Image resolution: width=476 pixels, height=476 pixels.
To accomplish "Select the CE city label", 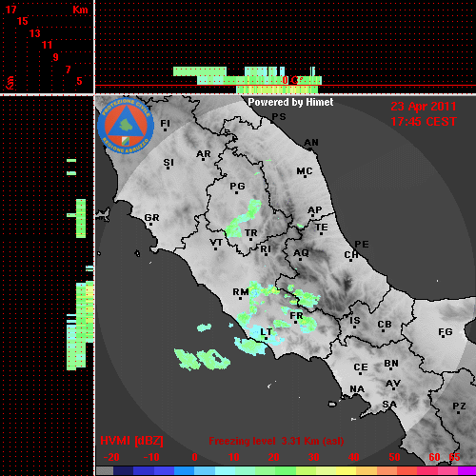I will 361,367.
